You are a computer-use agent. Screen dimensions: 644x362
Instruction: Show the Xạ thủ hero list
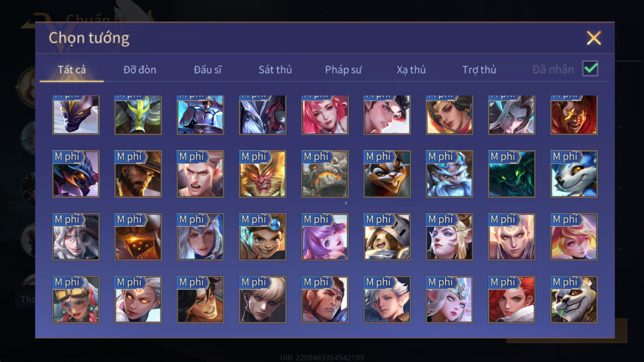coord(411,69)
